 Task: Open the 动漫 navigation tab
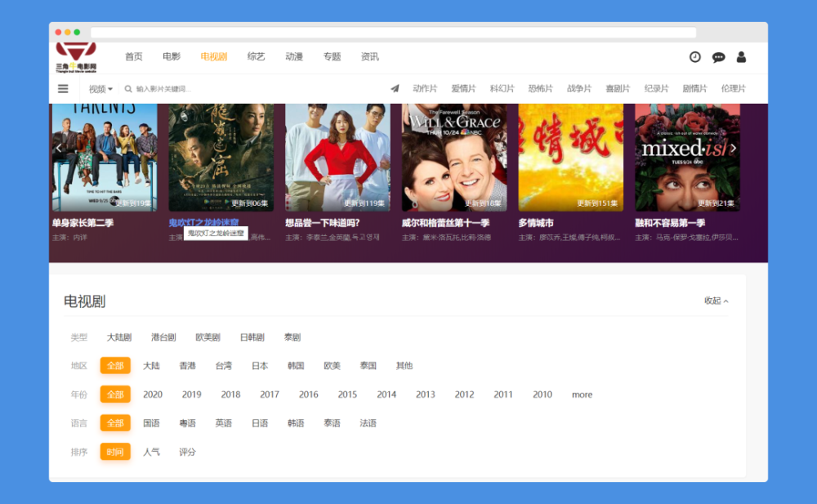point(294,57)
